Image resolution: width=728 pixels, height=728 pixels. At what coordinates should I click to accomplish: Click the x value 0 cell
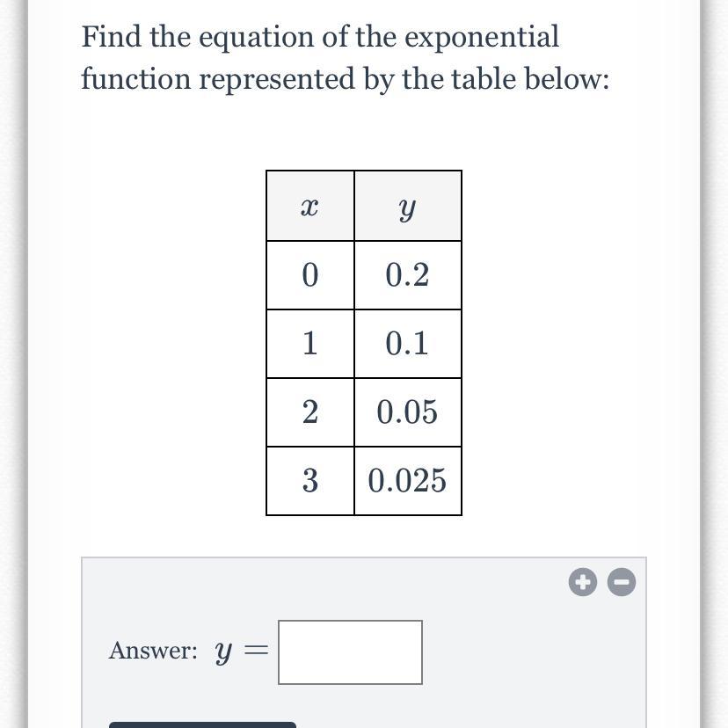click(309, 275)
